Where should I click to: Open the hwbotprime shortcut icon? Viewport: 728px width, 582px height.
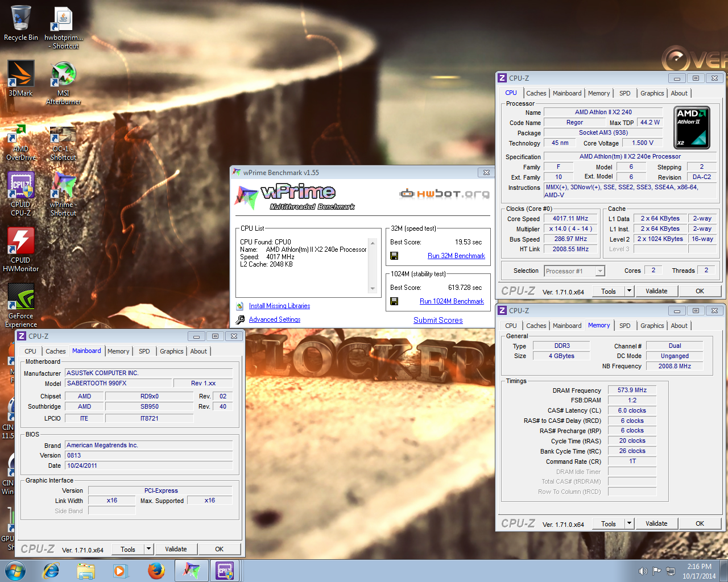tap(63, 28)
